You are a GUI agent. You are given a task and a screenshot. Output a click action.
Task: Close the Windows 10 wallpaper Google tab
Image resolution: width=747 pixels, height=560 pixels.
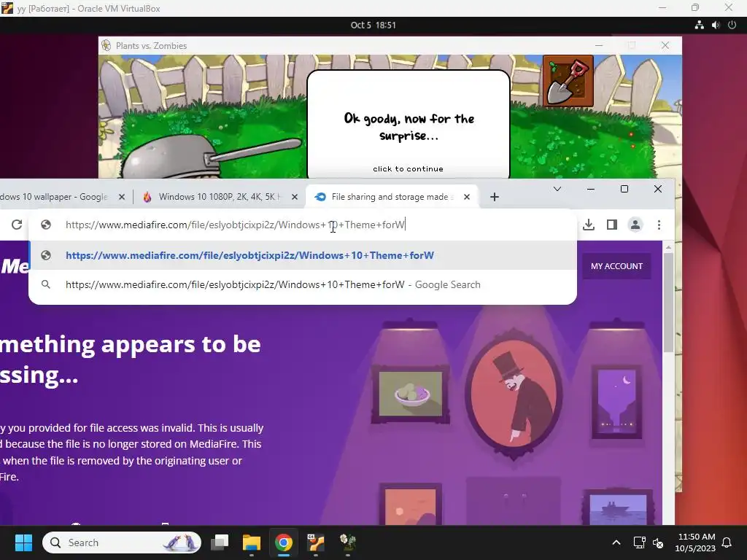(122, 197)
